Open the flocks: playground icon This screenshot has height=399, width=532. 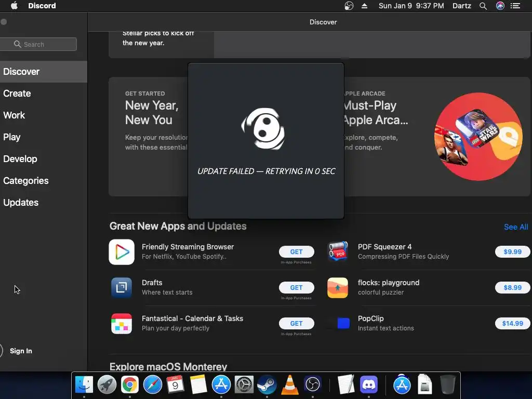338,288
